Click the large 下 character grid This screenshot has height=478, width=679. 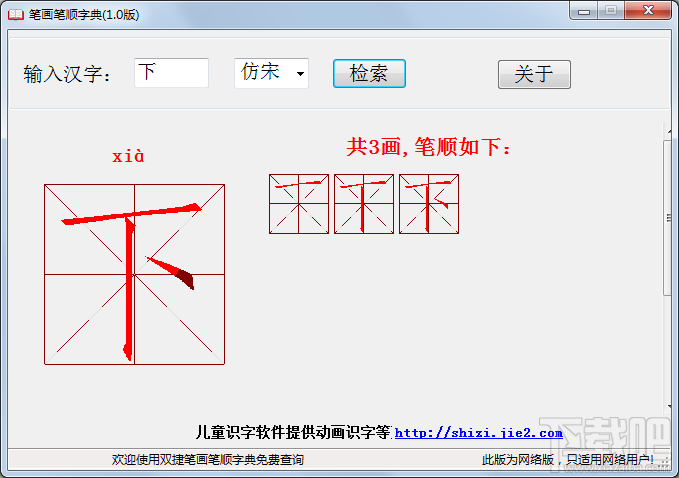tap(134, 274)
